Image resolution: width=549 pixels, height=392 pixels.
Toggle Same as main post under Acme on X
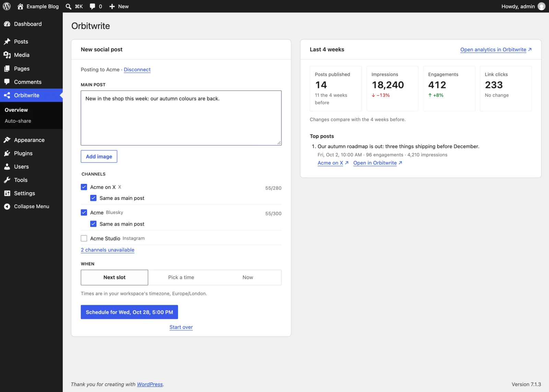93,198
